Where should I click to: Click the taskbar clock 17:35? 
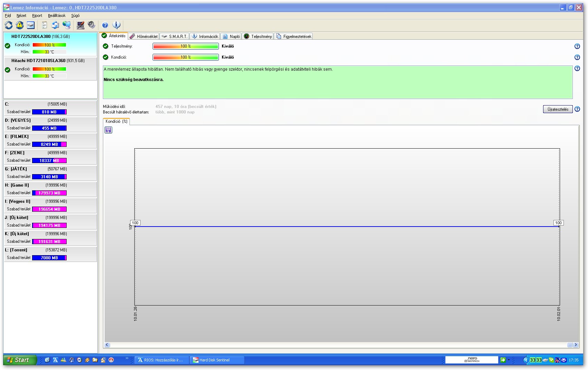[573, 360]
